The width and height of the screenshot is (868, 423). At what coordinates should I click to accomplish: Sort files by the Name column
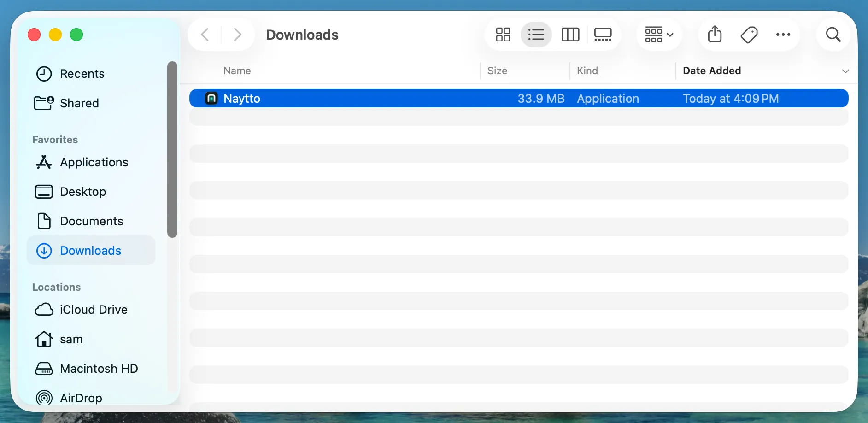click(x=237, y=70)
